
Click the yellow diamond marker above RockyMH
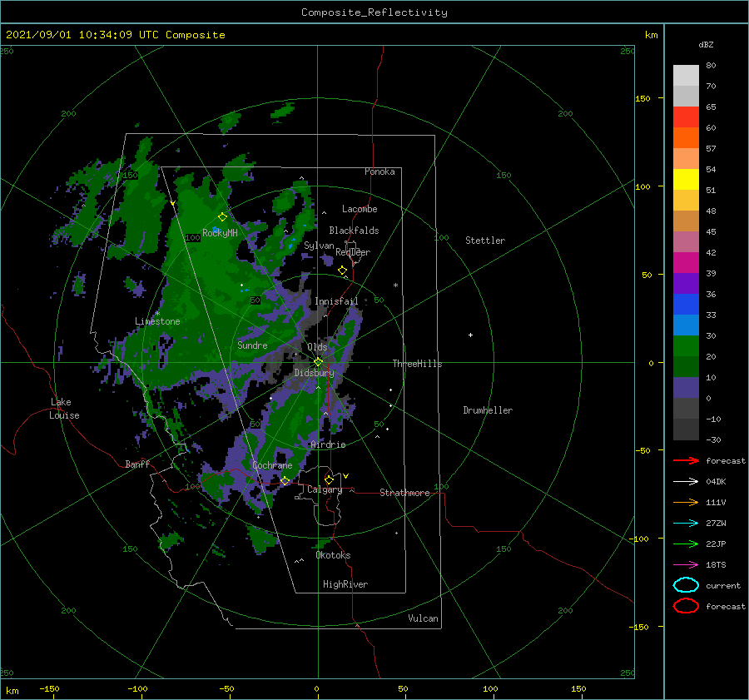coord(222,217)
